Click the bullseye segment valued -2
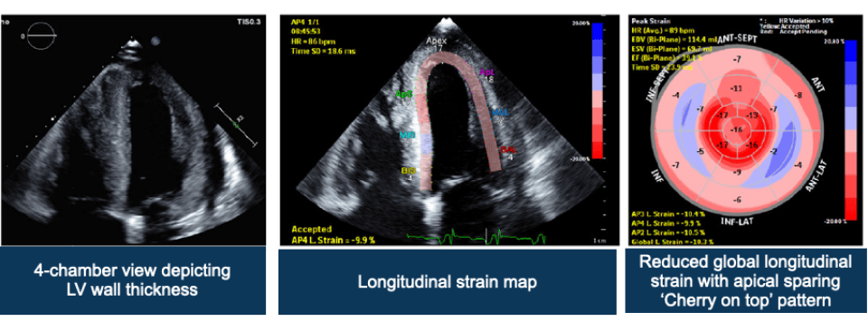Image resolution: width=868 pixels, height=331 pixels. pyautogui.click(x=773, y=151)
